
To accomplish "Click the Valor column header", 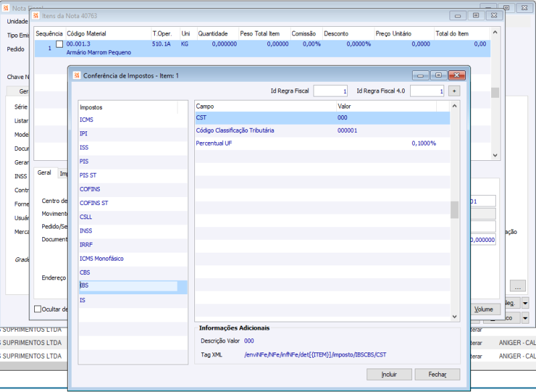I will [x=387, y=107].
